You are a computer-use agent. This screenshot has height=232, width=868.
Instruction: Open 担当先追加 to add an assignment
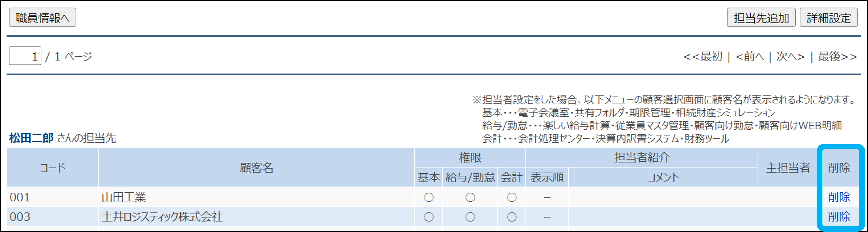[761, 18]
